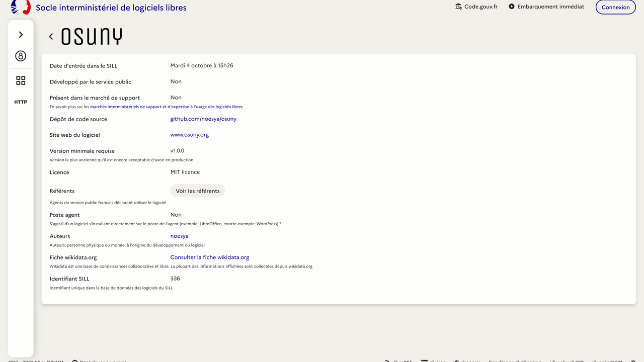This screenshot has width=644, height=362.
Task: Open Consulter la fiche wikidata.org link
Action: point(209,257)
